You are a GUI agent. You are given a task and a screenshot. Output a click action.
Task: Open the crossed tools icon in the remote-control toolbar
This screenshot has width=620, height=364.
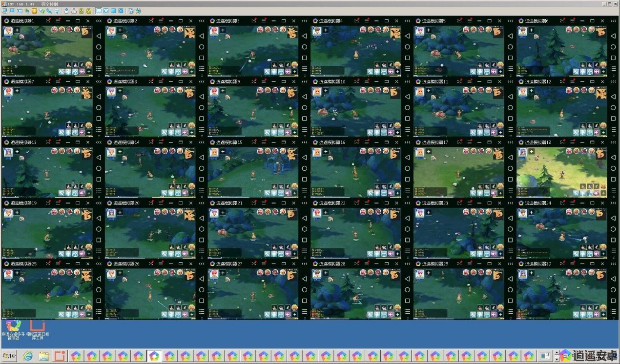138,11
